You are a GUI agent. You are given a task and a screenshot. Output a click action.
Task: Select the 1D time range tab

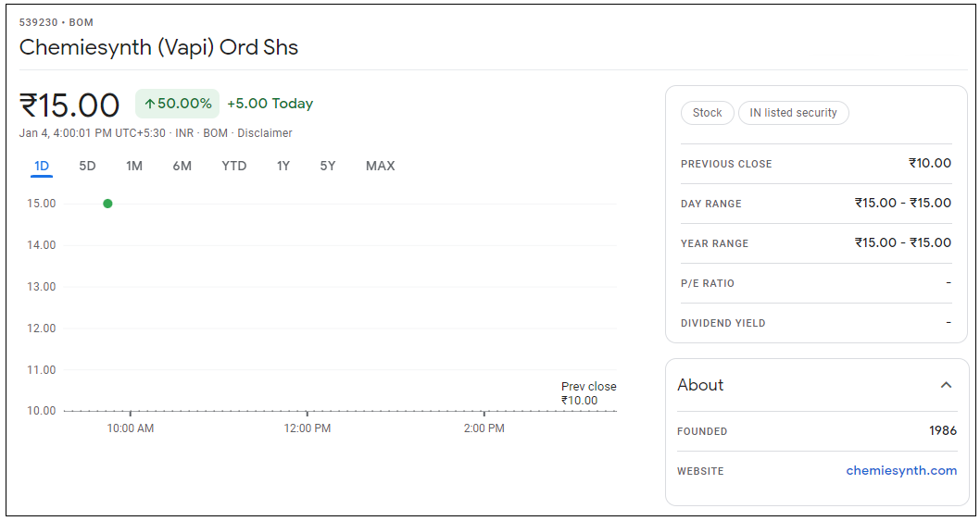click(42, 166)
